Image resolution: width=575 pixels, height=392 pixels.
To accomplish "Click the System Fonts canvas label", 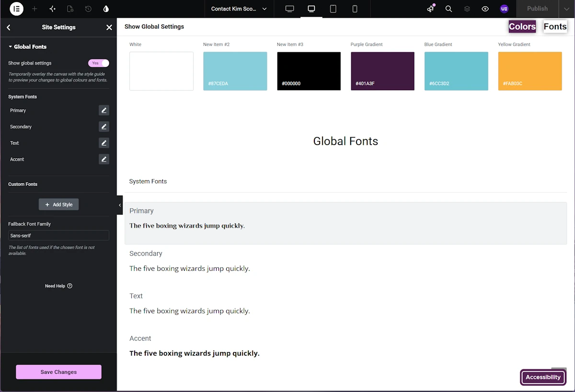I will tap(148, 182).
